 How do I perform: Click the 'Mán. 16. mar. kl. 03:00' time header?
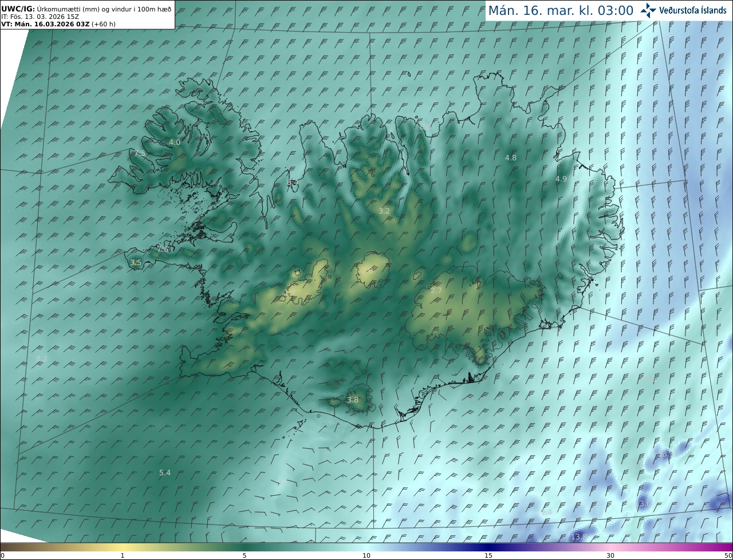561,10
